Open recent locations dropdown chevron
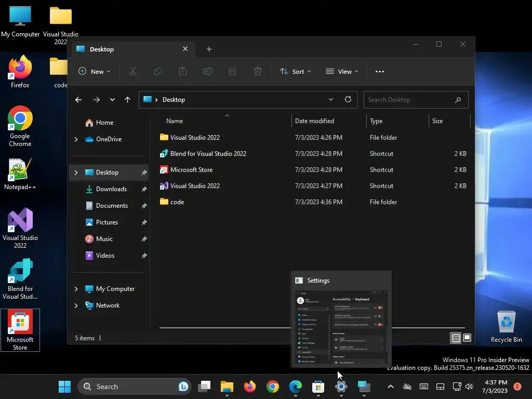Image resolution: width=532 pixels, height=399 pixels. tap(112, 100)
